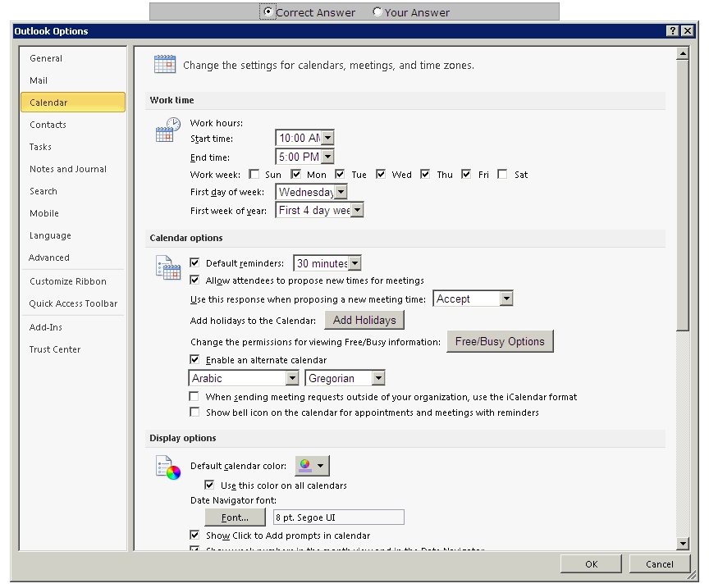Image resolution: width=709 pixels, height=588 pixels.
Task: Select the Correct Answer radio button
Action: [x=268, y=11]
